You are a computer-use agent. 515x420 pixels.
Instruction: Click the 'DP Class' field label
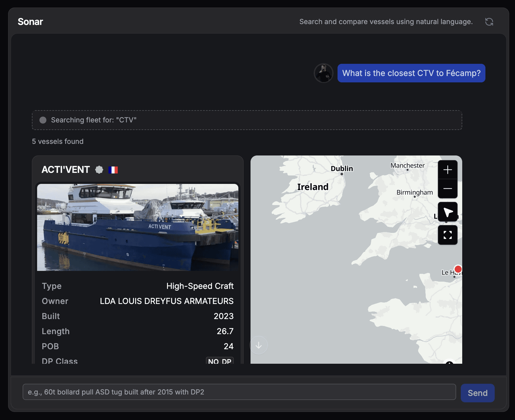click(60, 361)
